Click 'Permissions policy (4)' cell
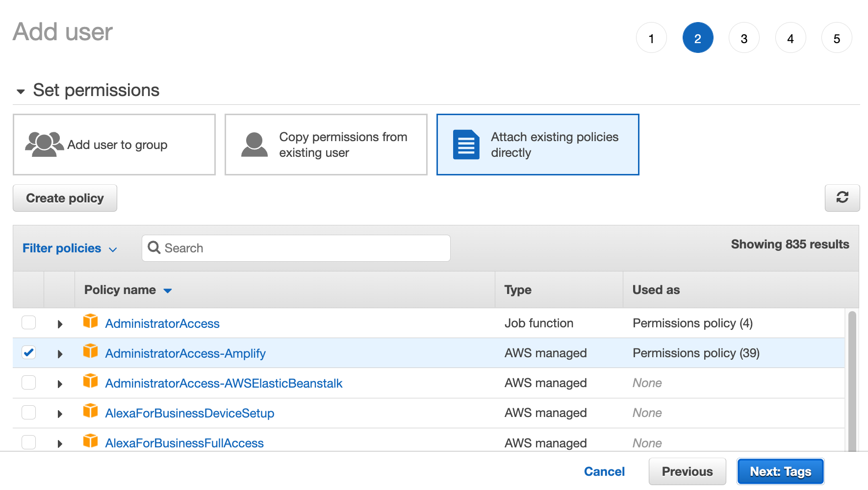 pyautogui.click(x=692, y=323)
